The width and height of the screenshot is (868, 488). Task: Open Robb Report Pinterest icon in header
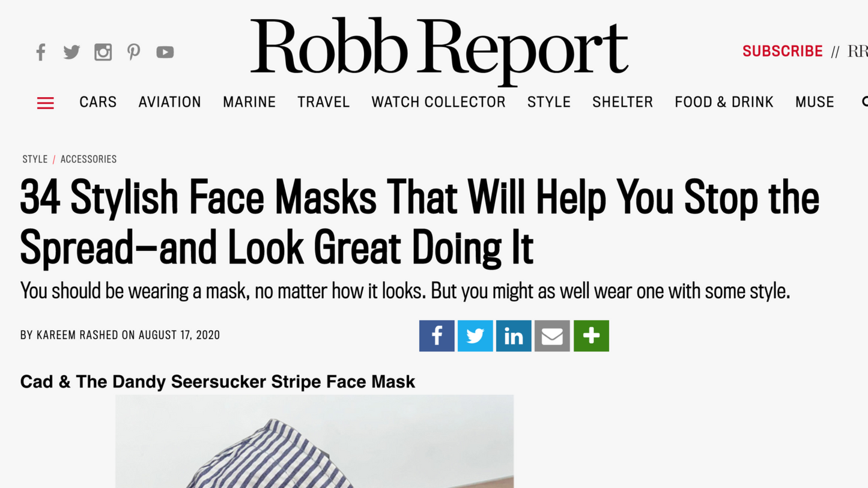(x=133, y=52)
